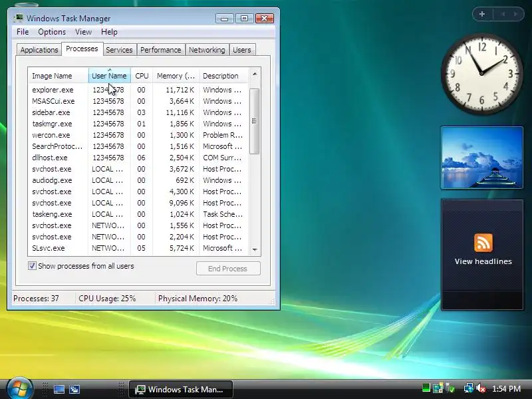
Task: Click the process list scrollbar thumb
Action: (x=254, y=121)
